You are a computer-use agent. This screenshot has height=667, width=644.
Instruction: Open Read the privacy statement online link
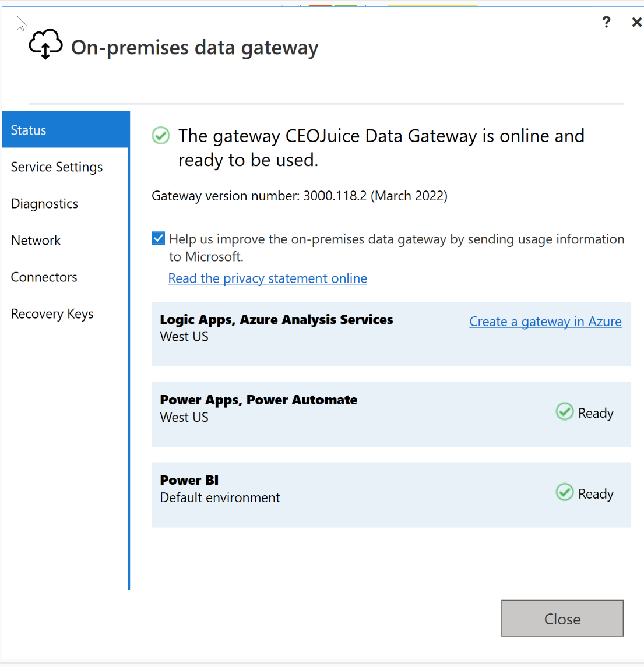click(x=268, y=278)
